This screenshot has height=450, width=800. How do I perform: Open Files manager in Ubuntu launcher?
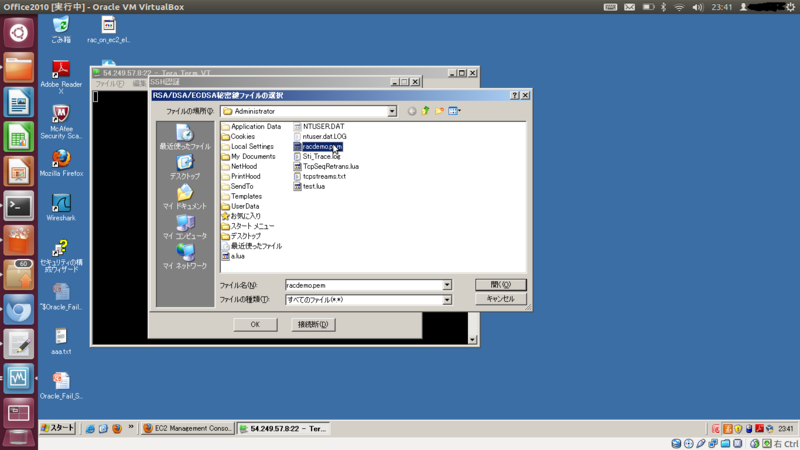point(18,67)
